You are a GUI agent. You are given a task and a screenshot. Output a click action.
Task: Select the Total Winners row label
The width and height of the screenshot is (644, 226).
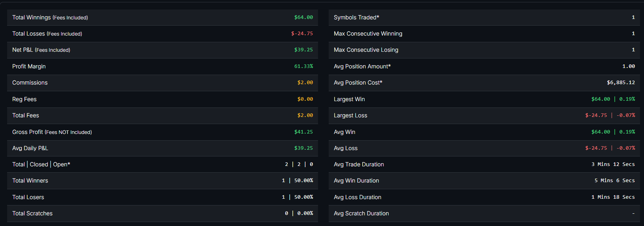point(30,181)
